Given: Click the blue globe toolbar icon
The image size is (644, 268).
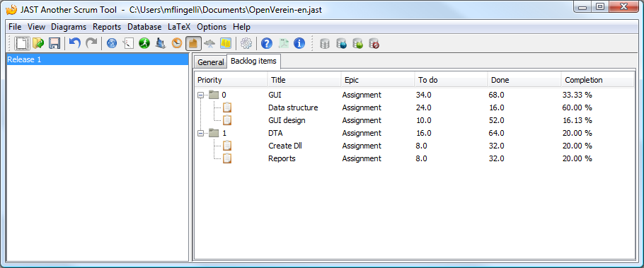Looking at the screenshot, I should click(112, 43).
